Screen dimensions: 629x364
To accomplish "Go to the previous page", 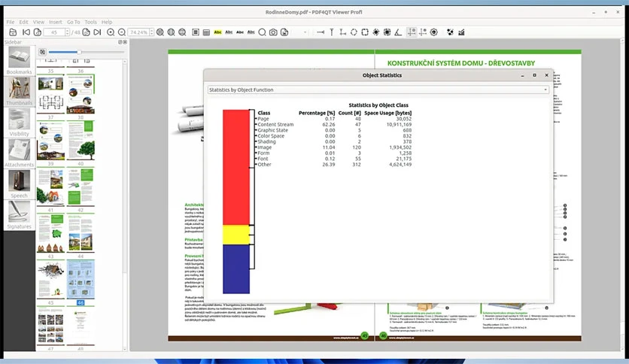I will point(38,32).
